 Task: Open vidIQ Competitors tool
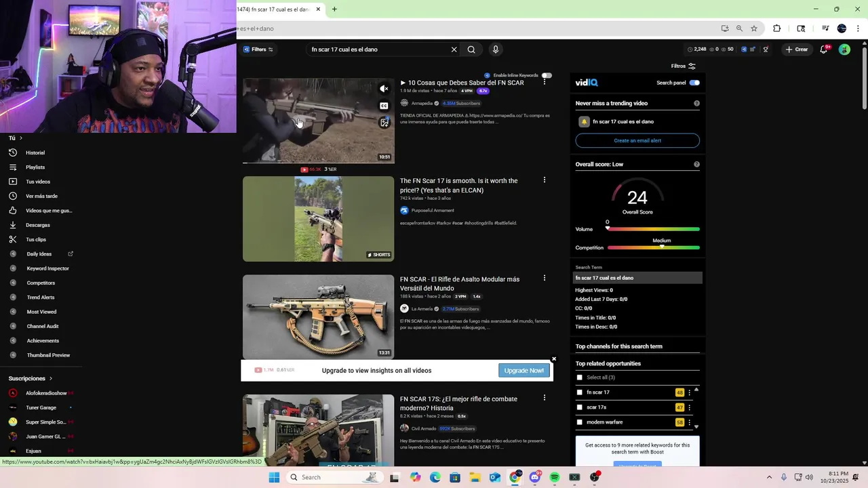click(x=41, y=283)
